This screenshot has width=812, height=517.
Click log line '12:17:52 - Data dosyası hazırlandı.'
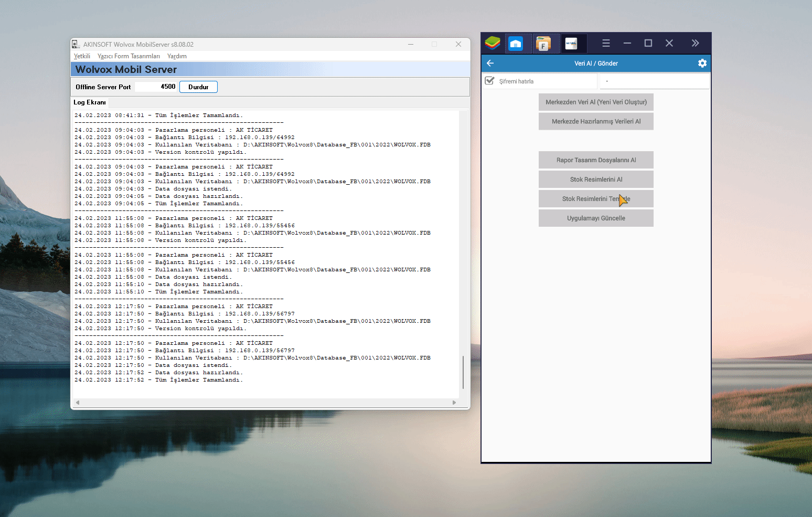[x=158, y=373]
